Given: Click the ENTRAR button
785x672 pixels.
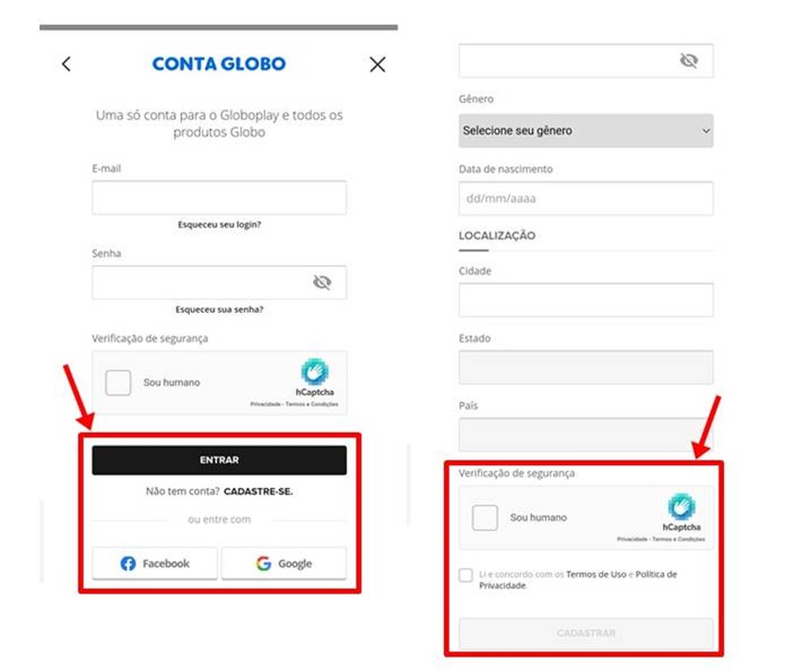Looking at the screenshot, I should click(219, 460).
